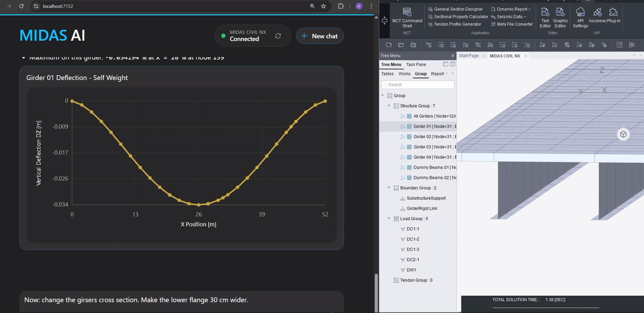The image size is (644, 313).
Task: Collapse the Structure Group tree node
Action: (389, 106)
